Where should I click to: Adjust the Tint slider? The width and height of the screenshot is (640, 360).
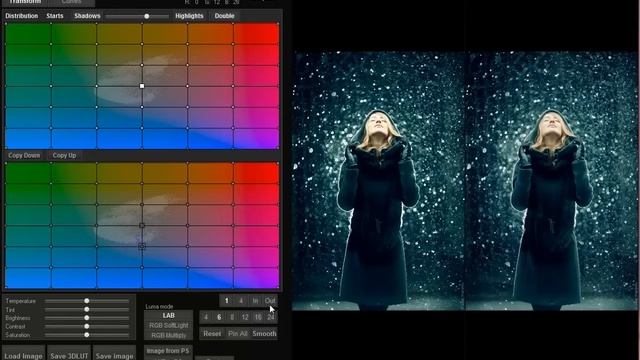pyautogui.click(x=87, y=309)
